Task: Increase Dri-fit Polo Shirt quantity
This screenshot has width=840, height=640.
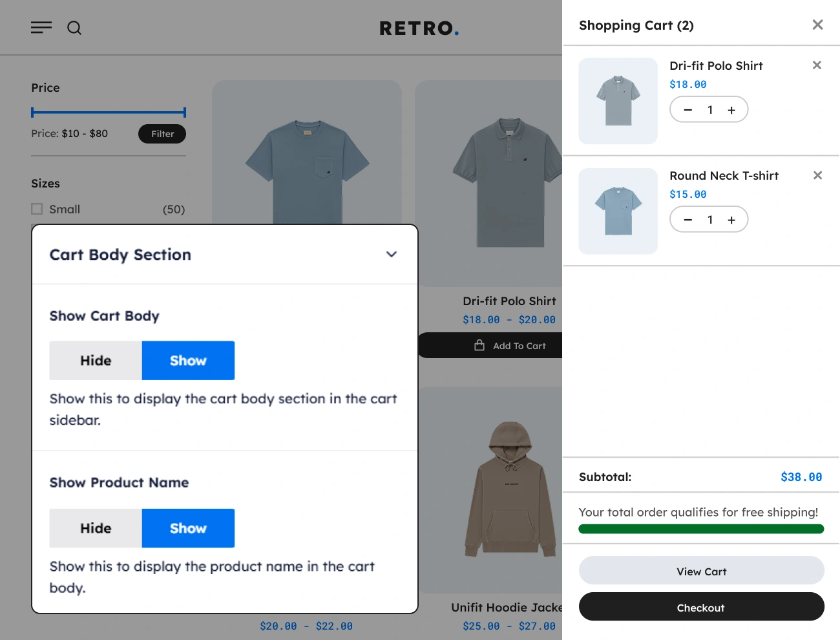Action: tap(731, 110)
